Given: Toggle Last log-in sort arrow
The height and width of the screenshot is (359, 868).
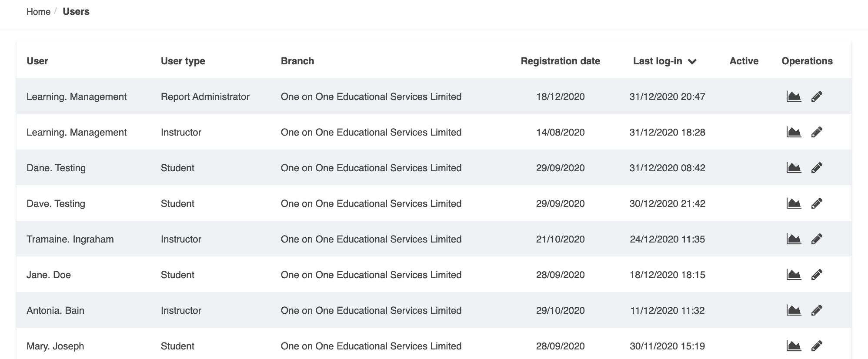Looking at the screenshot, I should click(692, 62).
